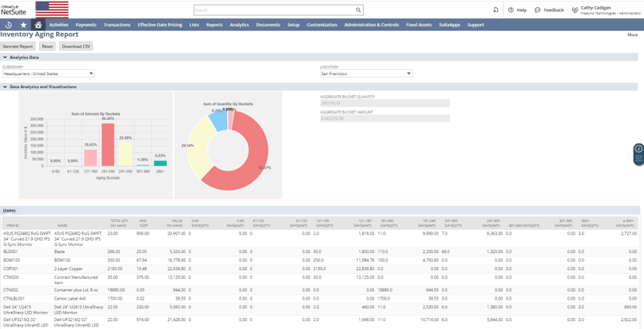Open the Transactions menu
This screenshot has width=644, height=329.
(x=117, y=25)
